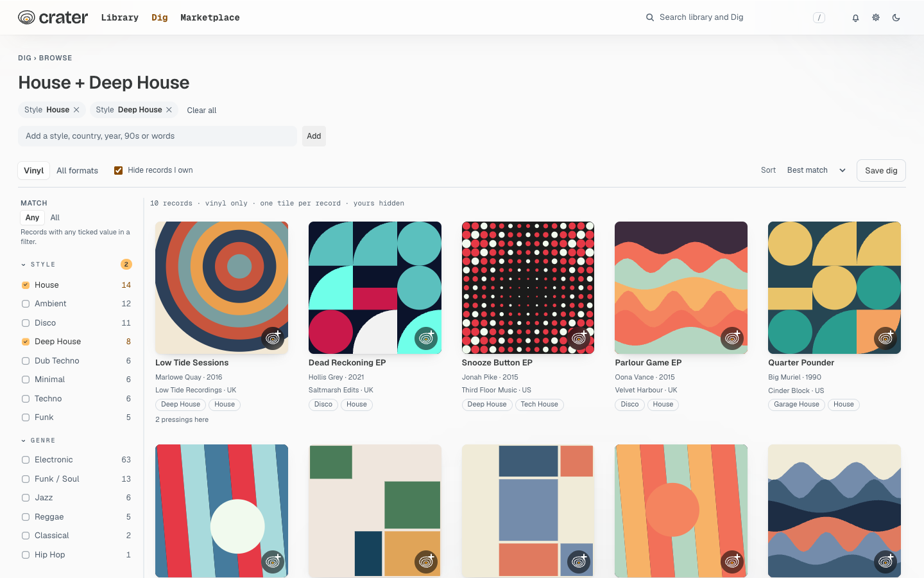The image size is (924, 578).
Task: Open the Library tab
Action: pyautogui.click(x=120, y=18)
